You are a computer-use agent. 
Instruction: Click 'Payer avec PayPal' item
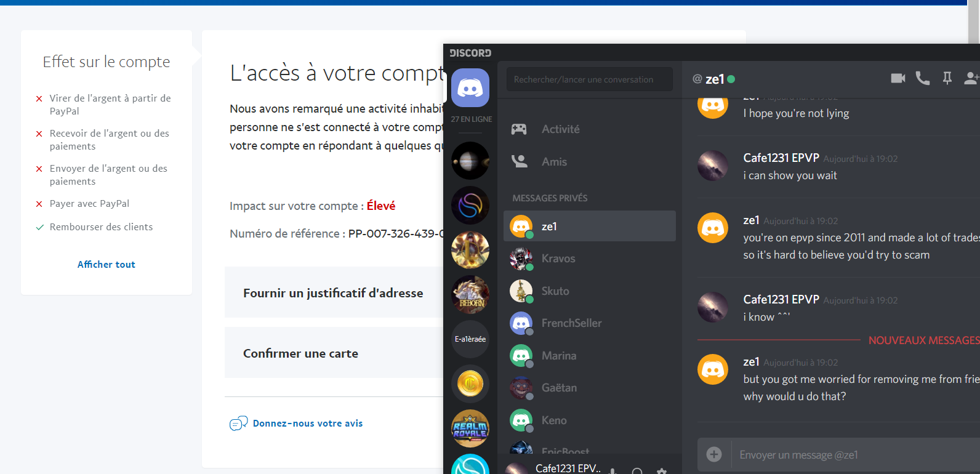coord(89,203)
